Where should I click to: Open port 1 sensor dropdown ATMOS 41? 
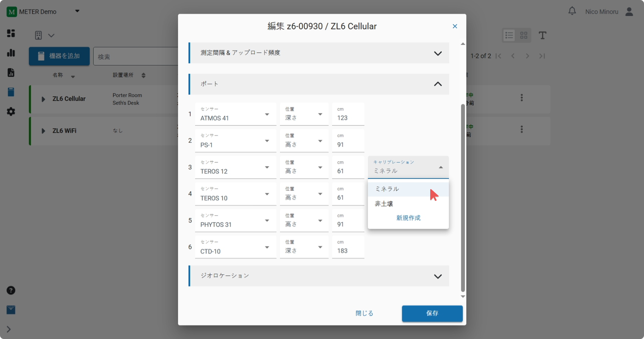click(x=235, y=114)
